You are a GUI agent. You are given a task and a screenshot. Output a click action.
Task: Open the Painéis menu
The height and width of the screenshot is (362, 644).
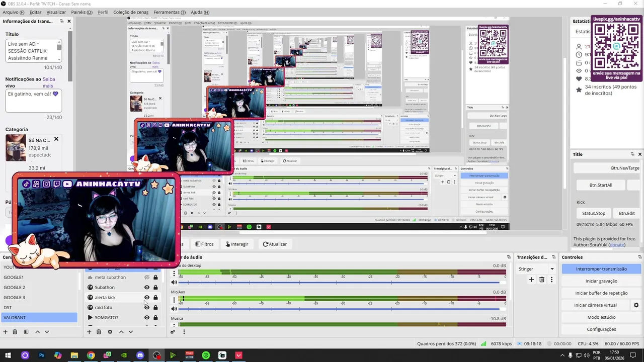pyautogui.click(x=82, y=12)
